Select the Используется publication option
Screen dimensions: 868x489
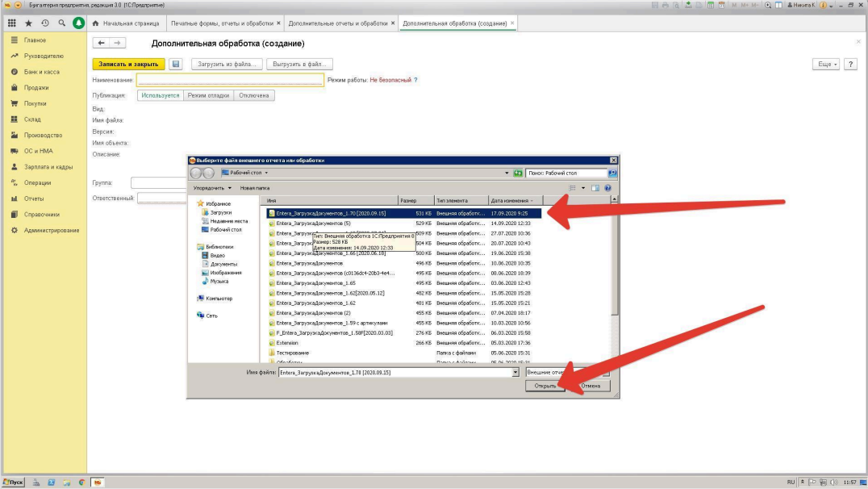click(160, 95)
